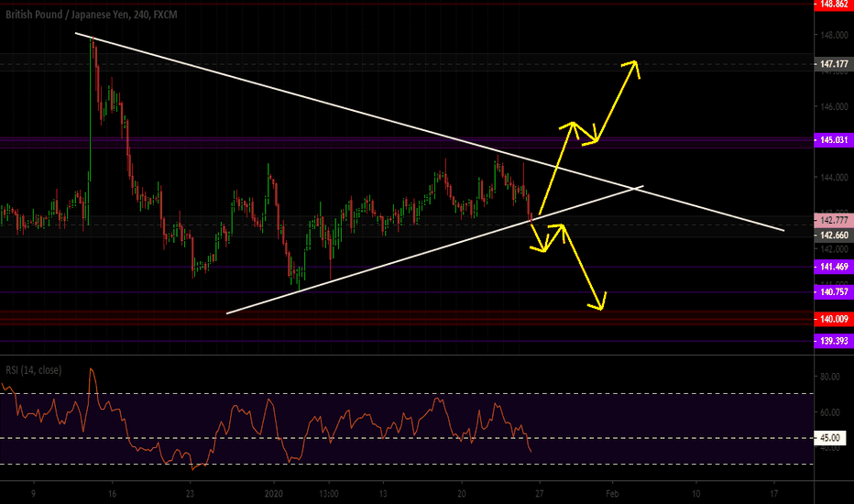The image size is (854, 504).
Task: Click the point where the white trendlines cross
Action: point(634,189)
